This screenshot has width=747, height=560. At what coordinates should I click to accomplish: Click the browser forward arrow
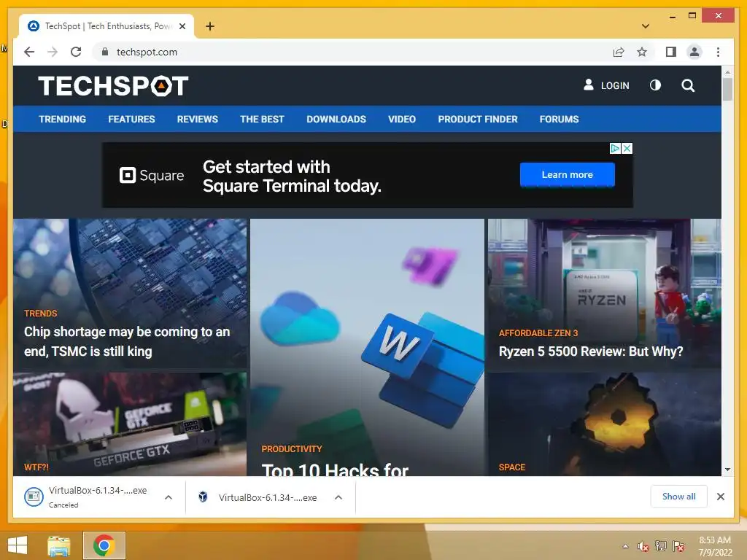[53, 52]
